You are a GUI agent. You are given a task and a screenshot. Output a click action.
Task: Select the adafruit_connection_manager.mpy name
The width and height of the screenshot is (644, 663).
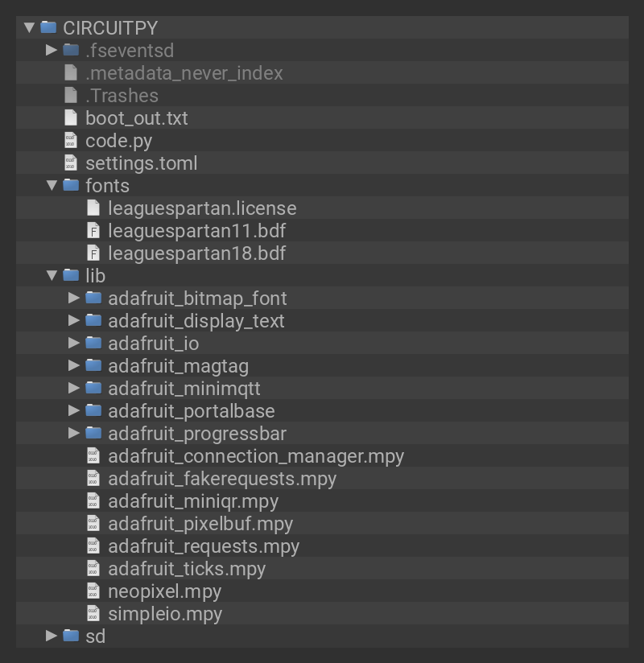pos(256,457)
